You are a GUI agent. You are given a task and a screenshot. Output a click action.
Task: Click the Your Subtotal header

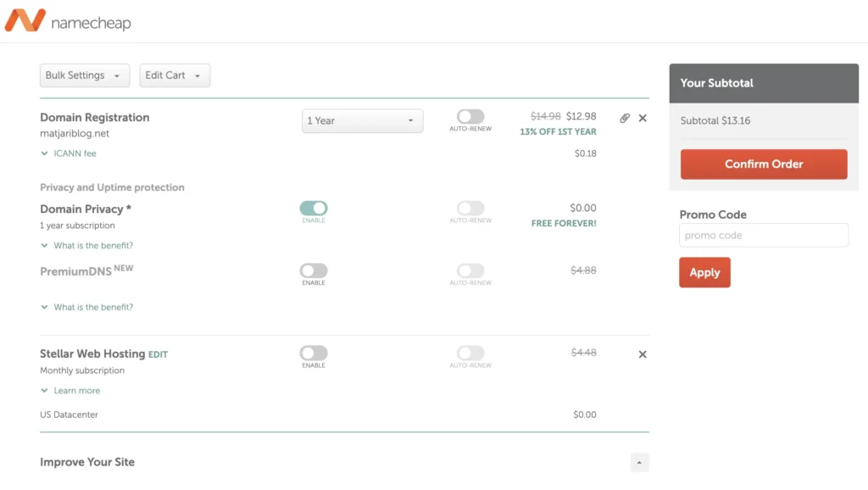(764, 83)
